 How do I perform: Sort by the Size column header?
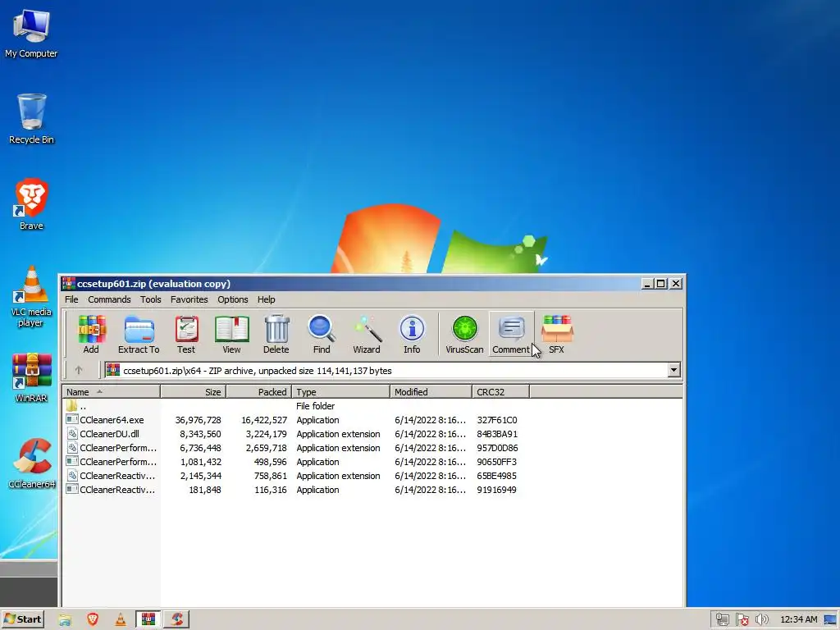point(194,391)
